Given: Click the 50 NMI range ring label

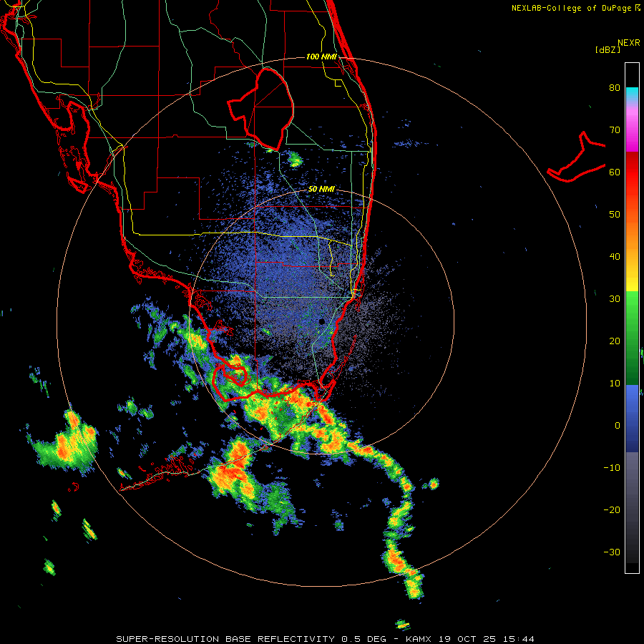Looking at the screenshot, I should pos(321,190).
